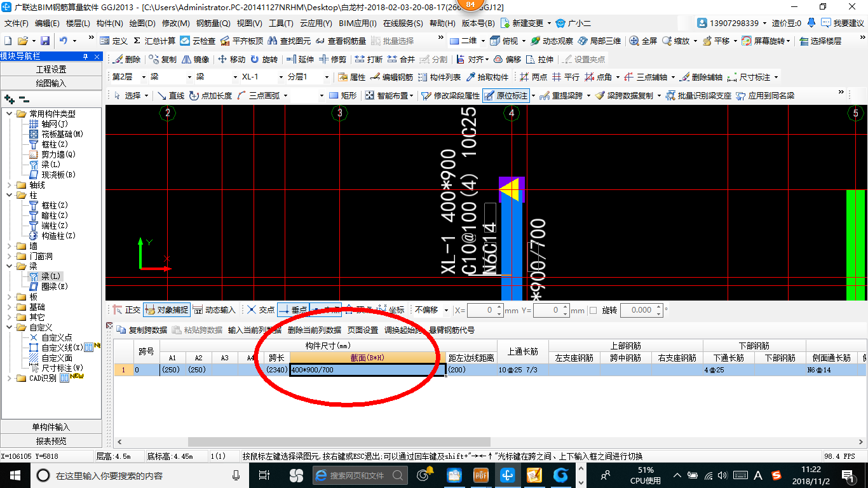Select the 偏移 offset tool
Screen dimensions: 868x488
coord(507,59)
